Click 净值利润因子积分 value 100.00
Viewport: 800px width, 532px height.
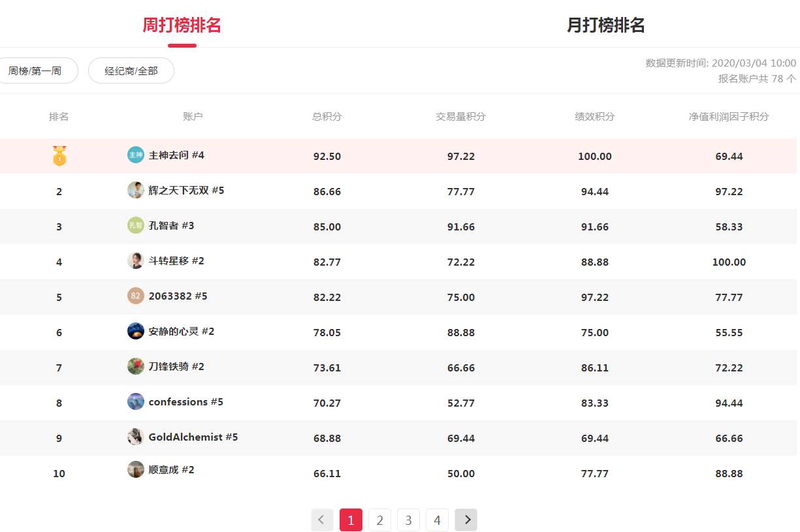[729, 262]
